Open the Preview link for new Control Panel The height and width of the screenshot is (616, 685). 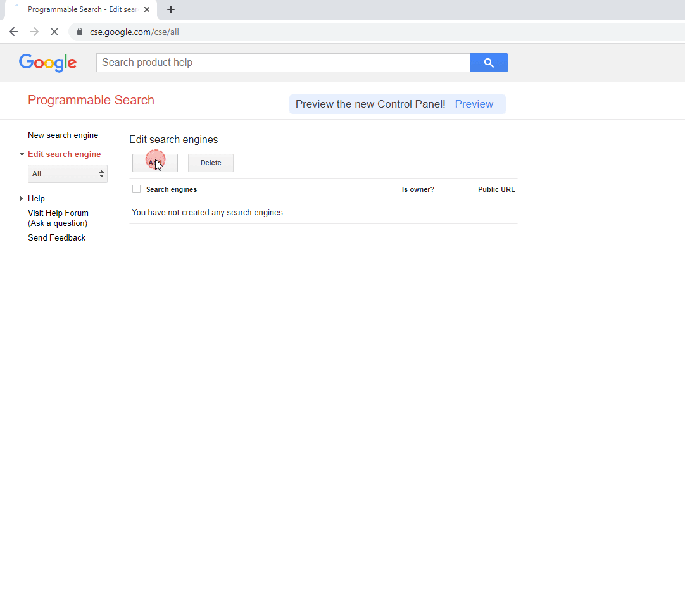tap(474, 104)
